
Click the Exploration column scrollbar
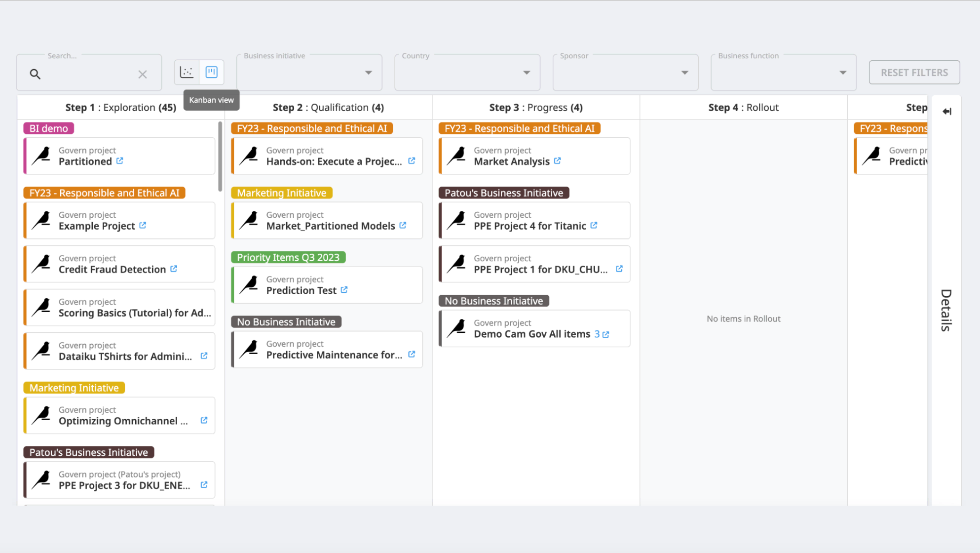point(220,157)
